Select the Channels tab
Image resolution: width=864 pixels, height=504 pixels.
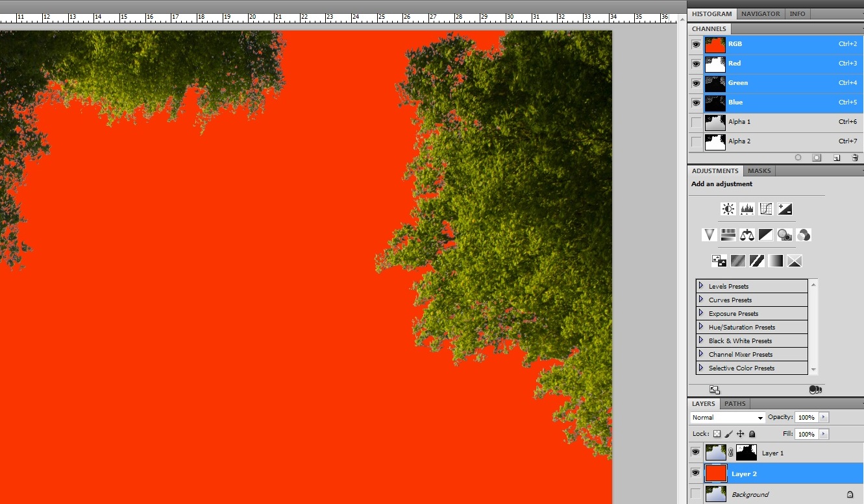[709, 29]
